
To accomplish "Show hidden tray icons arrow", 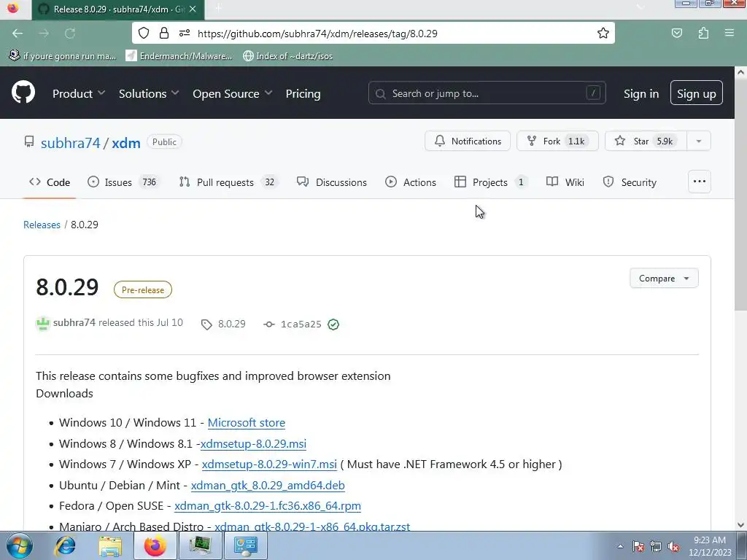I will [x=620, y=546].
